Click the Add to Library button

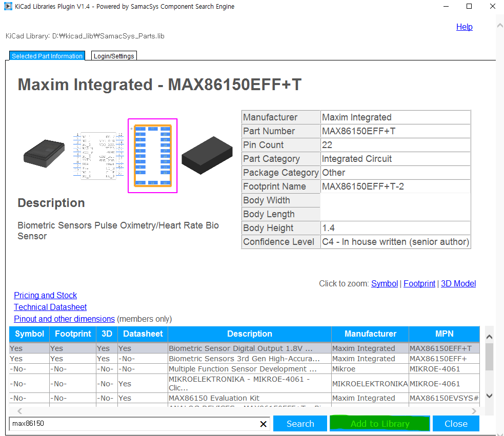[x=379, y=424]
